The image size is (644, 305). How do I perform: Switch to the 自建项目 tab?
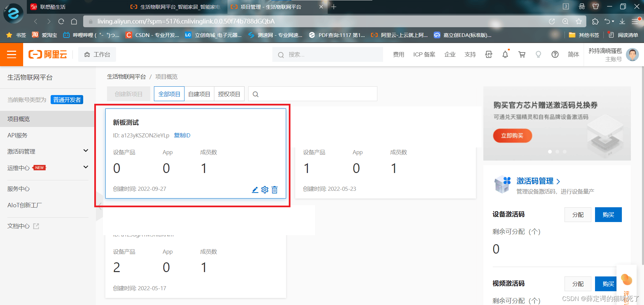[199, 94]
